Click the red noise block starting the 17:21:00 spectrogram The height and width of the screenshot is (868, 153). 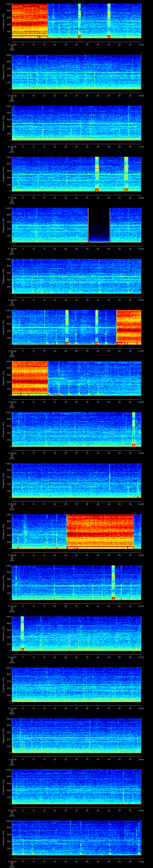click(30, 378)
